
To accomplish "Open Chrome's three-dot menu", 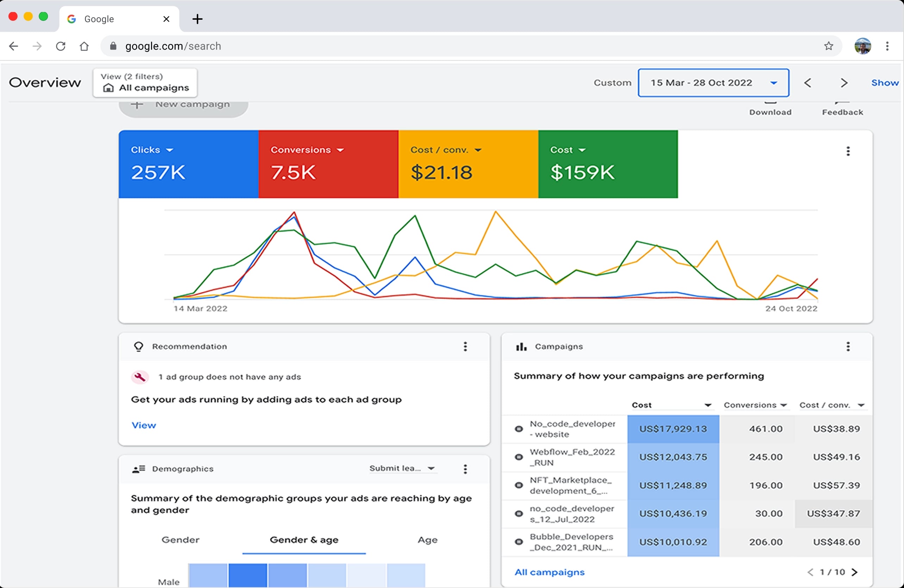I will (887, 46).
